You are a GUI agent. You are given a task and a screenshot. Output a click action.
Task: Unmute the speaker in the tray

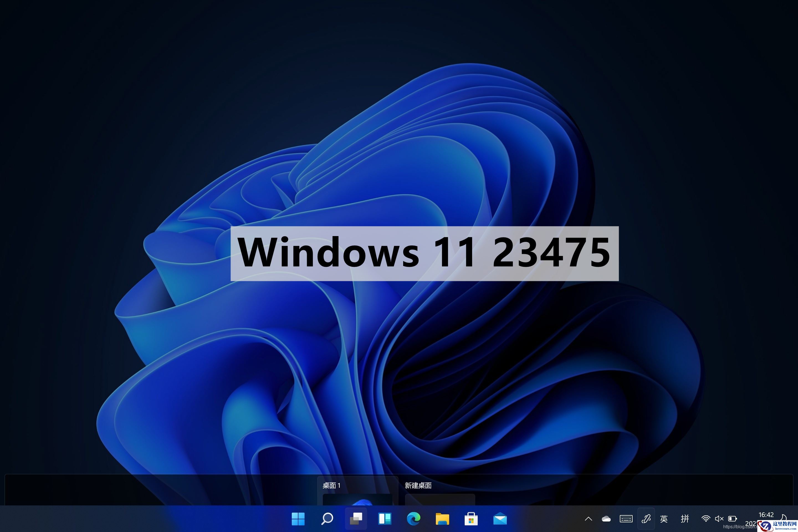719,519
